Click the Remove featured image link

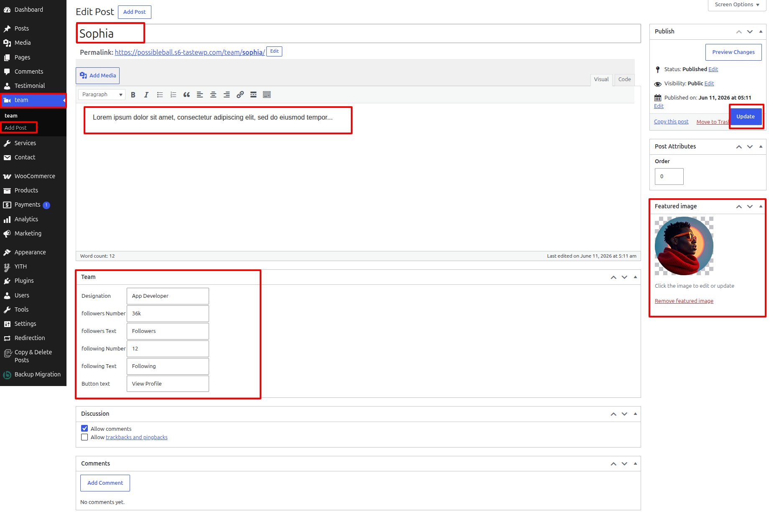pos(684,301)
